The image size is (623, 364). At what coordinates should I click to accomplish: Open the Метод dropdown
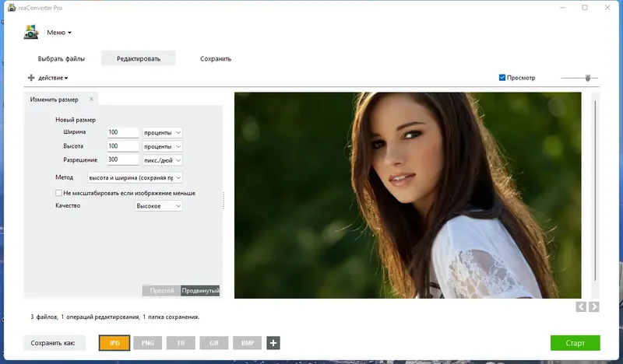click(x=135, y=178)
